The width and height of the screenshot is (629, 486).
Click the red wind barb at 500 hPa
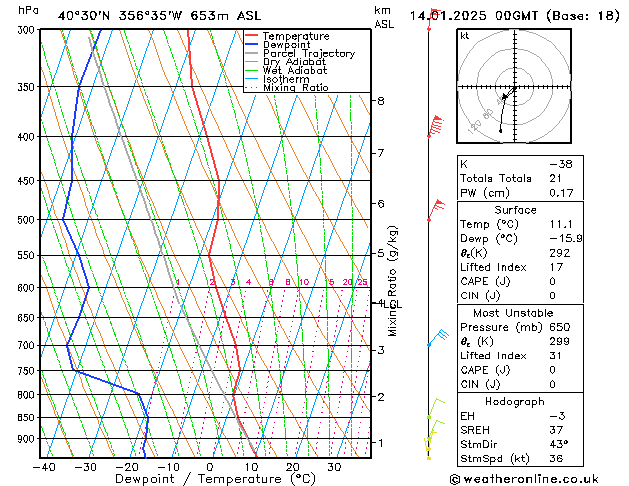(x=436, y=210)
